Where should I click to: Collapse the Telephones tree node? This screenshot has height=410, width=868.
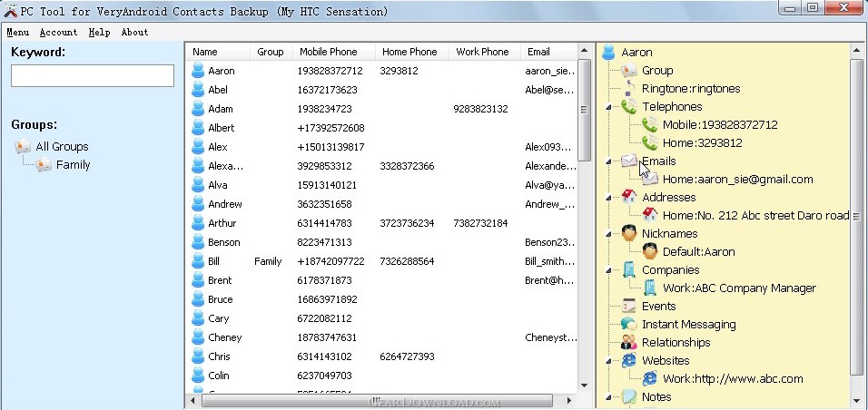click(609, 107)
